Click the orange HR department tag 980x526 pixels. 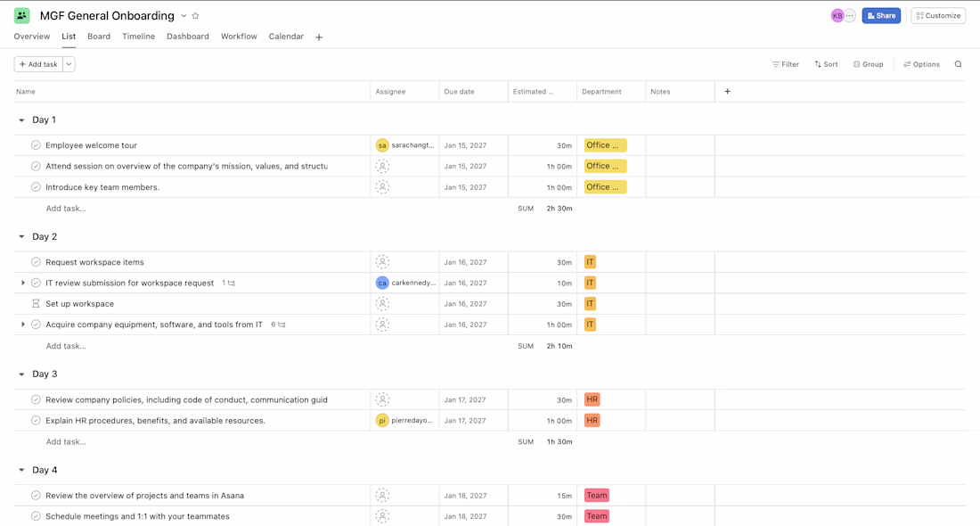[592, 399]
